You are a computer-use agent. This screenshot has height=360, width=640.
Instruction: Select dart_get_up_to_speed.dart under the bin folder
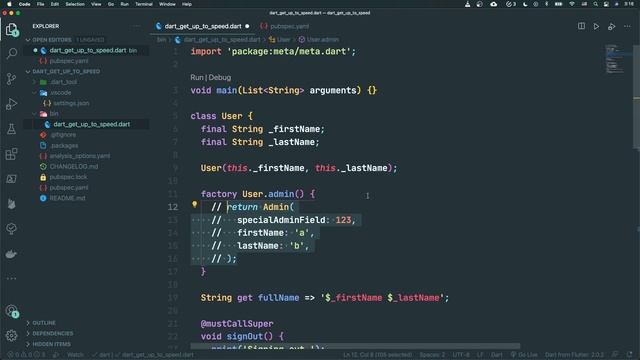point(91,124)
